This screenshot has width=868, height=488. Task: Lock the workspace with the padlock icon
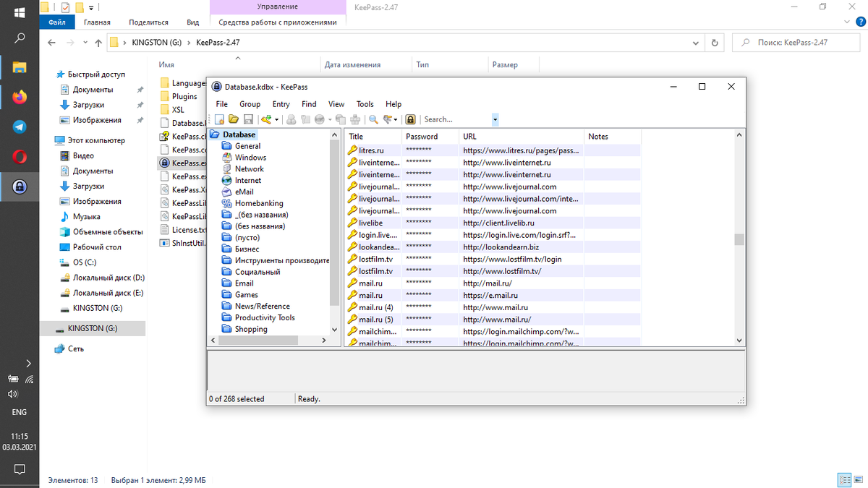coord(410,119)
